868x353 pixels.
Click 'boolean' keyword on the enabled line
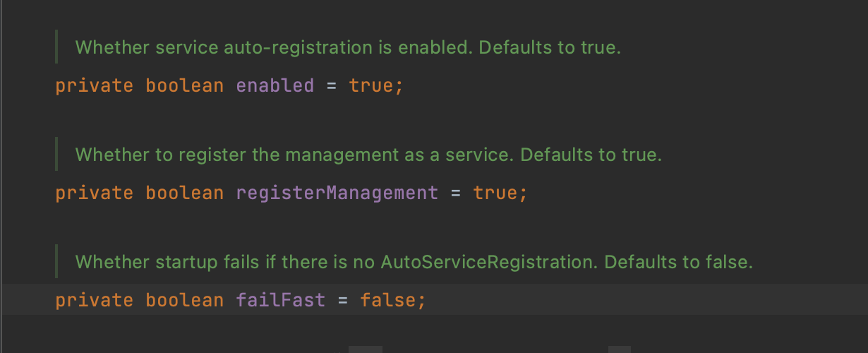[x=184, y=86]
